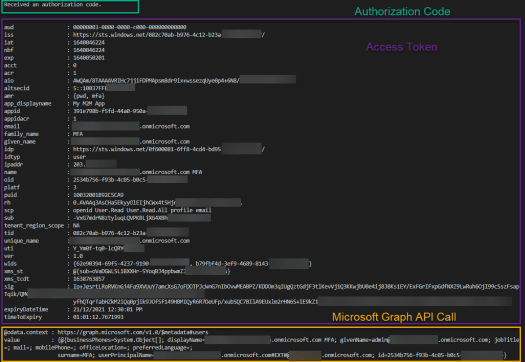This screenshot has height=362, width=525.
Task: Select the "given_name" claim label
Action: [x=20, y=142]
